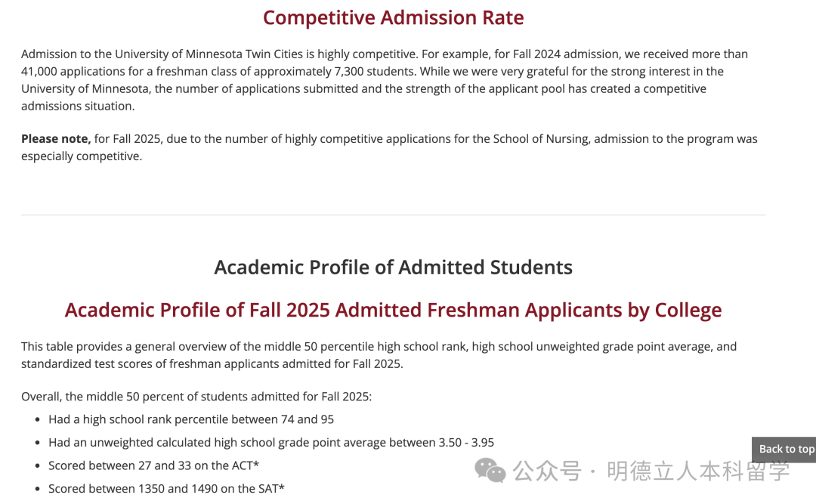Click the Fall 2025 Admitted Freshman Applicants heading
The width and height of the screenshot is (816, 504).
[393, 311]
